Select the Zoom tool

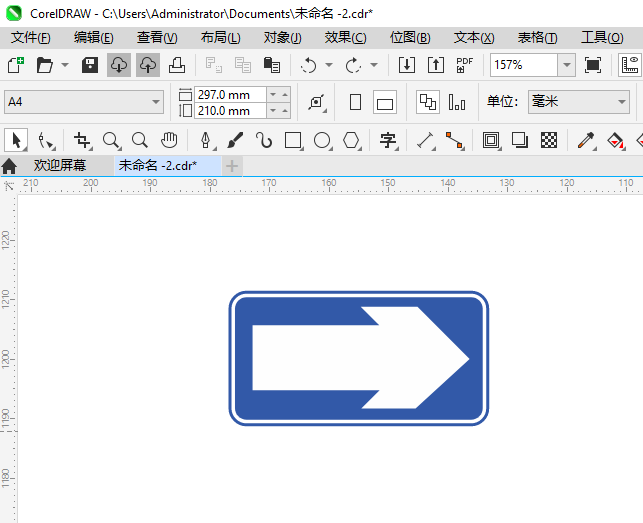(112, 140)
